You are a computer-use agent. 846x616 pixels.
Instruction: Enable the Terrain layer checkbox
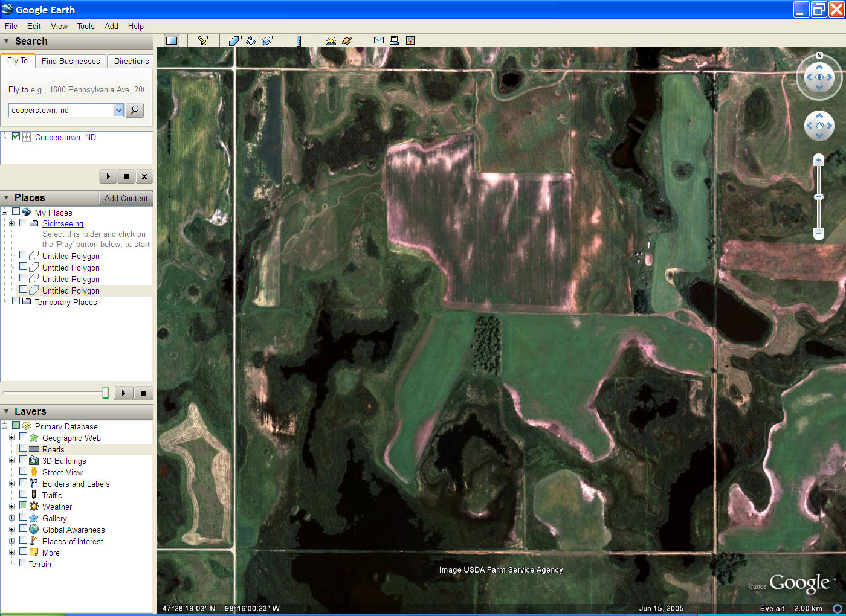click(x=24, y=563)
